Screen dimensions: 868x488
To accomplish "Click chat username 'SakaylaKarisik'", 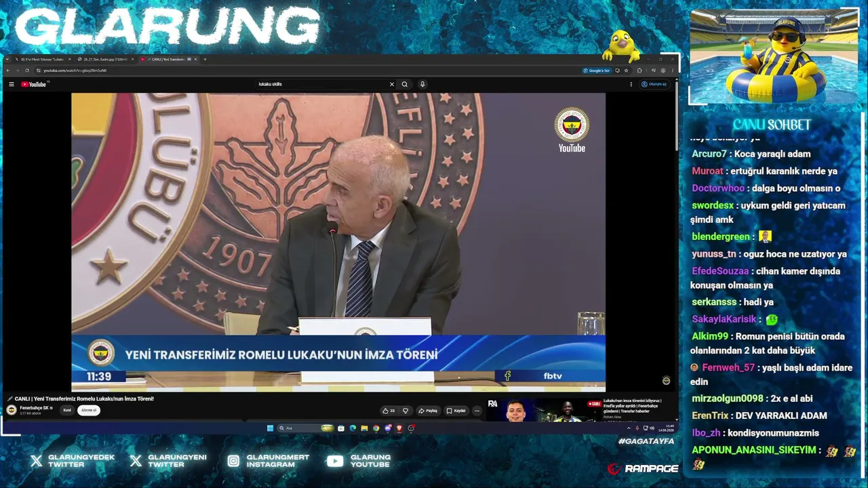I will point(724,319).
